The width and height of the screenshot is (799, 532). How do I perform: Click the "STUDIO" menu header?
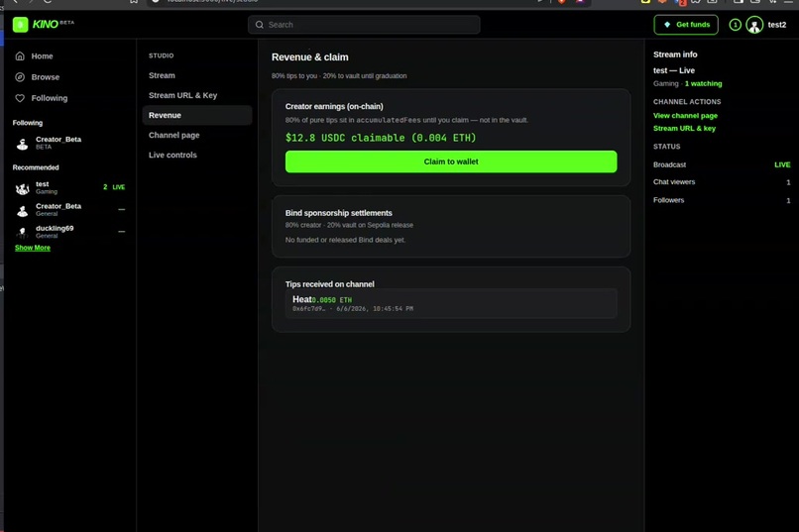click(161, 55)
